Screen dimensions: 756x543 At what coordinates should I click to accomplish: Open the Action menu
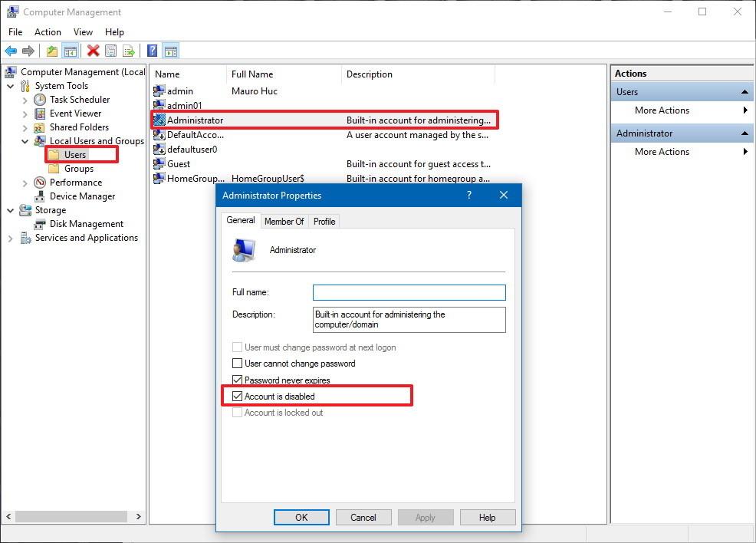click(48, 32)
